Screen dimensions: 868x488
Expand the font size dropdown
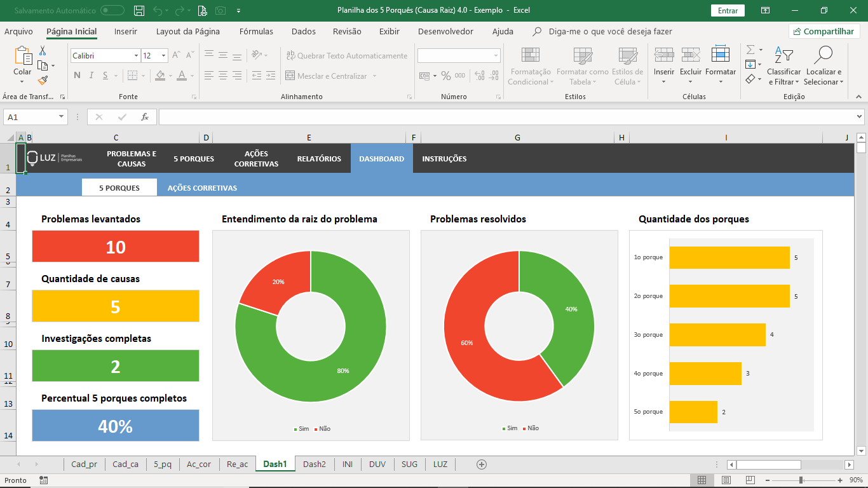pyautogui.click(x=164, y=56)
